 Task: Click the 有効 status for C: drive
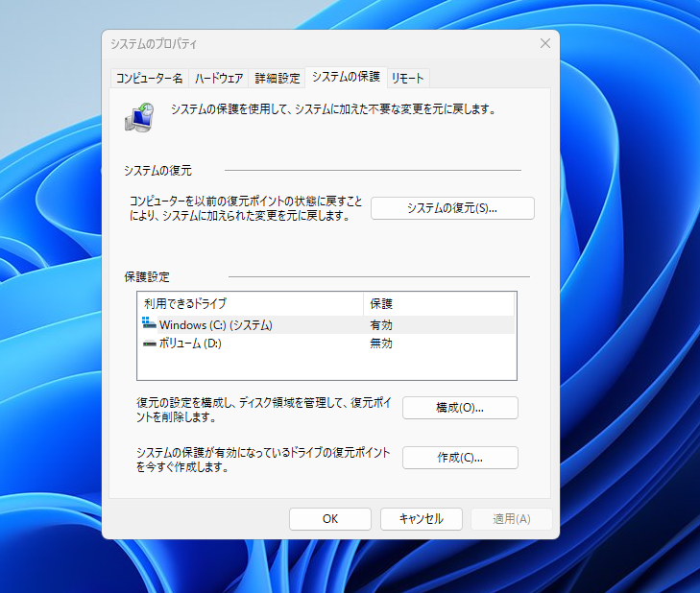[381, 325]
